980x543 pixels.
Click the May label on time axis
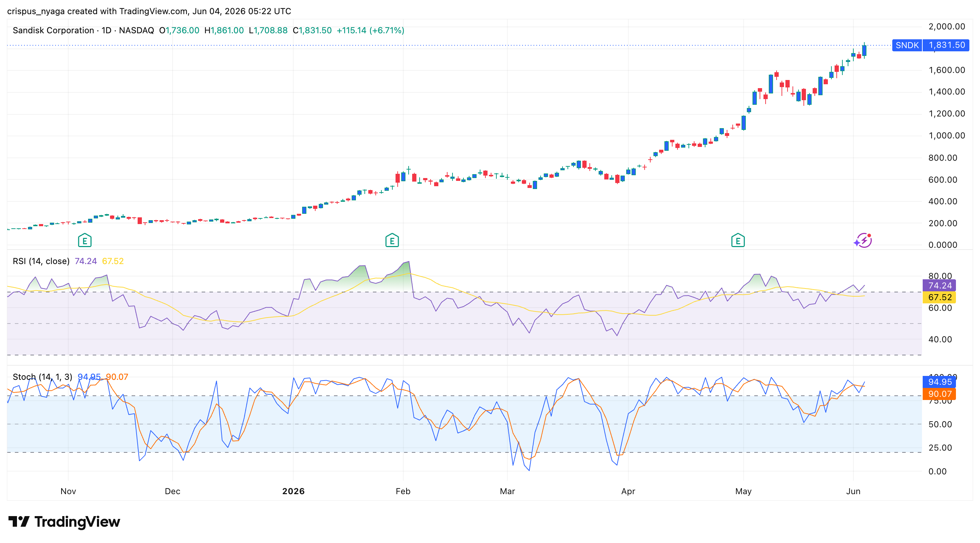pyautogui.click(x=743, y=491)
